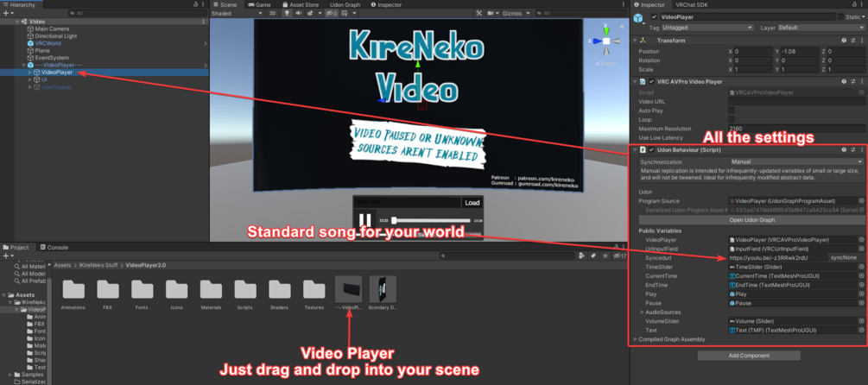The image size is (868, 385).
Task: Enable VRC AVPro Video Player checkbox
Action: [651, 82]
